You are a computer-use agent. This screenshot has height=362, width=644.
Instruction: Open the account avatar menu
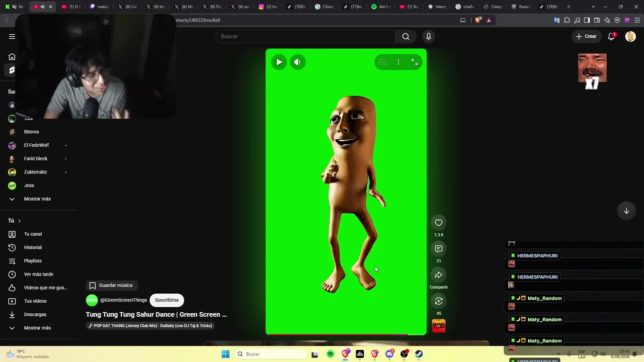(630, 36)
